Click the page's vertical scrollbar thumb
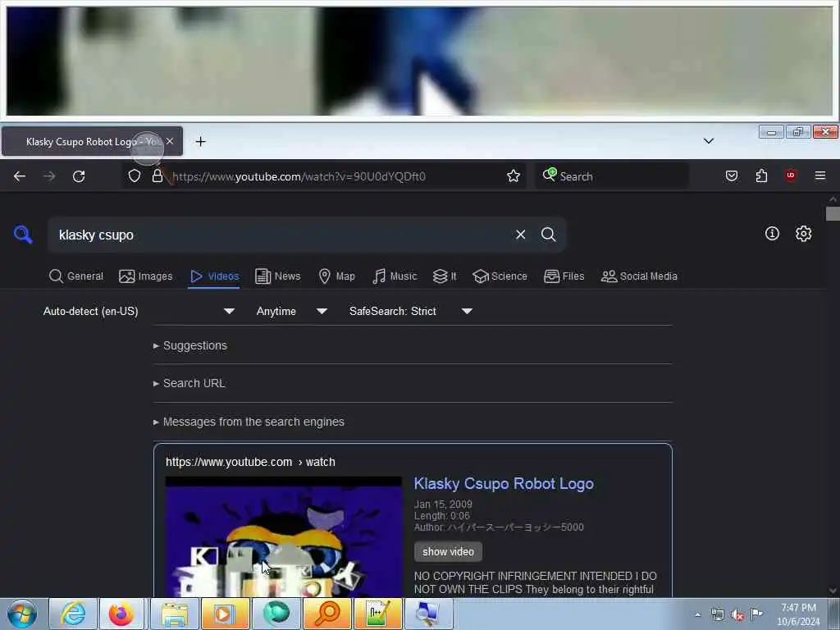 coord(833,214)
